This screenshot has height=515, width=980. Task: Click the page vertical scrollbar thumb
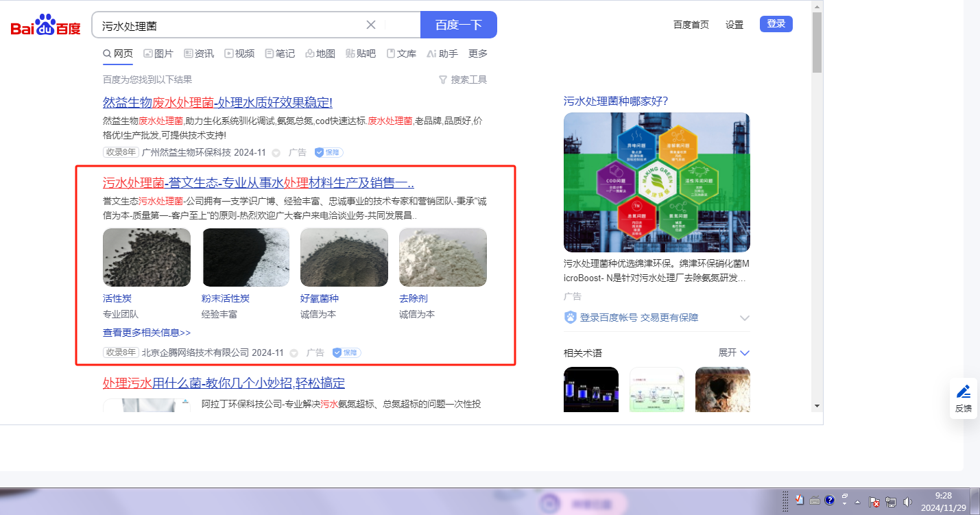point(817,41)
